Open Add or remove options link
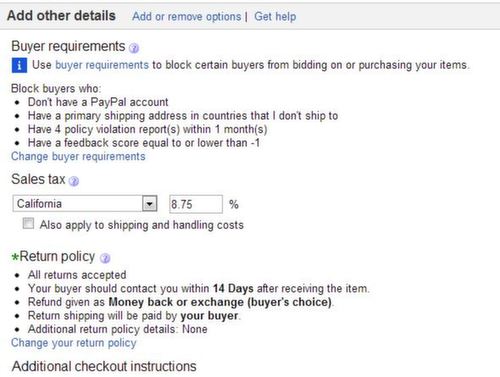The image size is (500, 377). tap(187, 16)
